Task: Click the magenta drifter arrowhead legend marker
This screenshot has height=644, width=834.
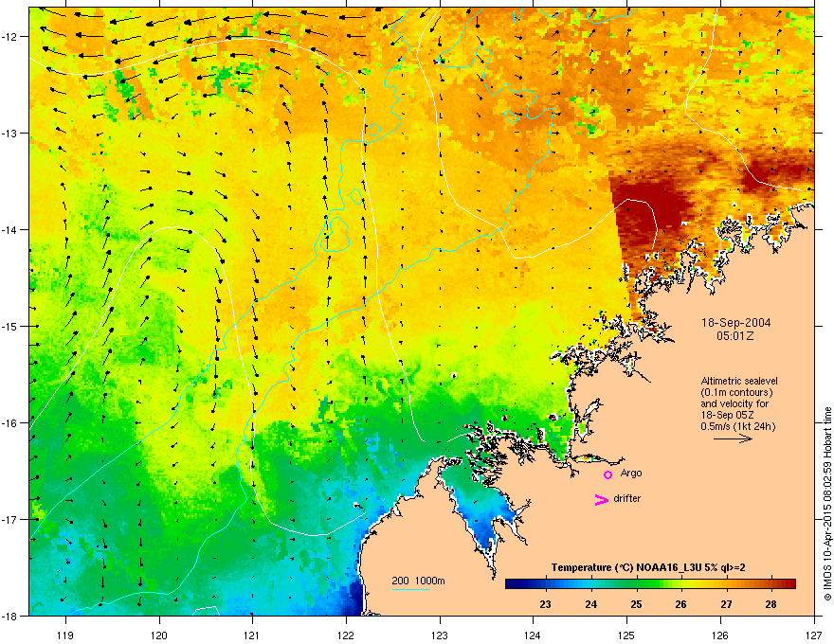Action: 602,499
